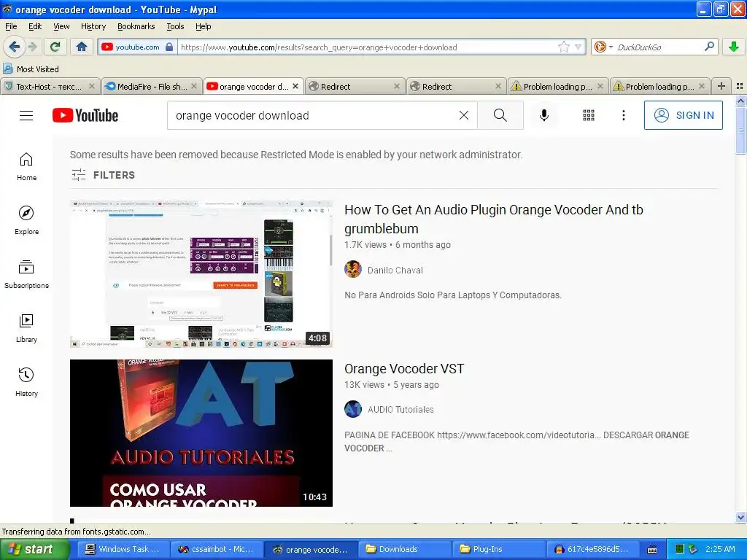Click the keyboard icon in the system tray
The height and width of the screenshot is (560, 747).
pyautogui.click(x=652, y=550)
